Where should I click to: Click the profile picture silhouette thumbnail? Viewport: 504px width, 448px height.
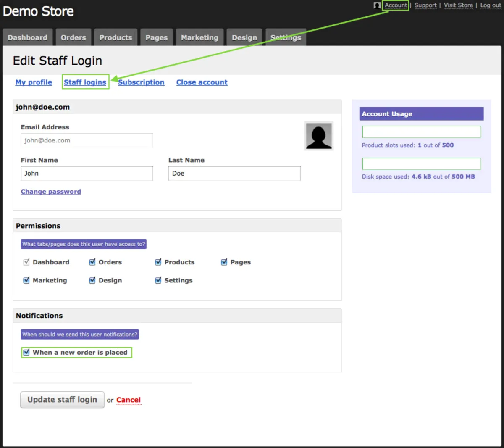(x=319, y=136)
